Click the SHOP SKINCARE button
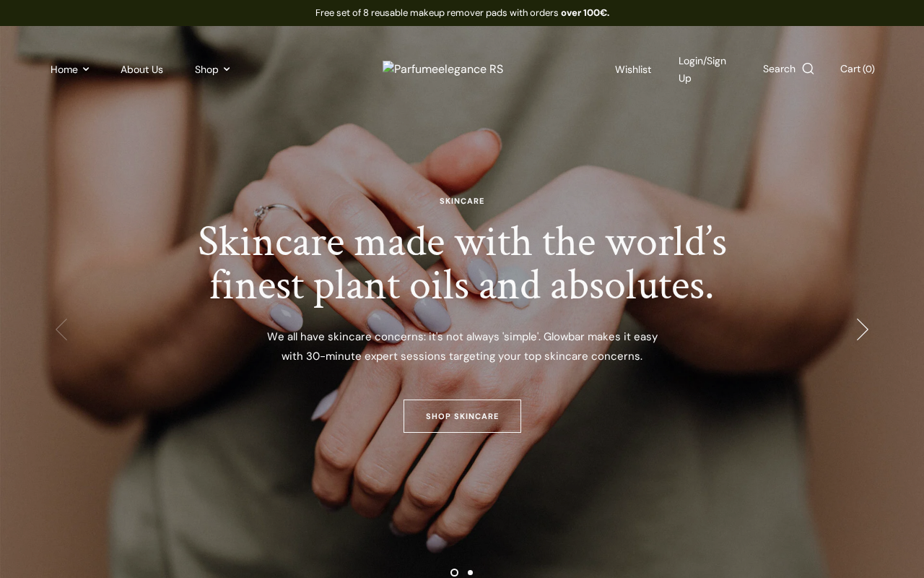Viewport: 924px width, 578px height. click(462, 416)
